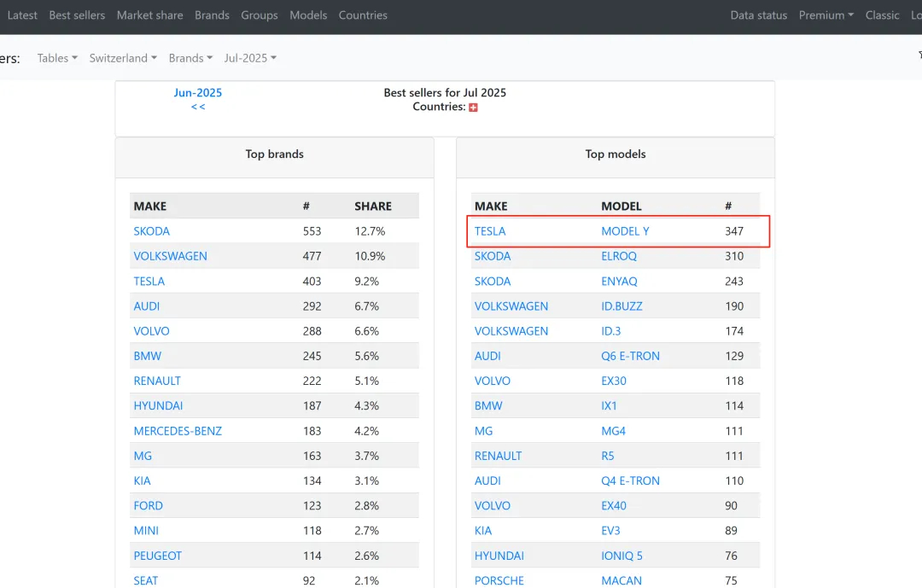Open the ENYAQ model link
The image size is (922, 588).
pos(619,281)
